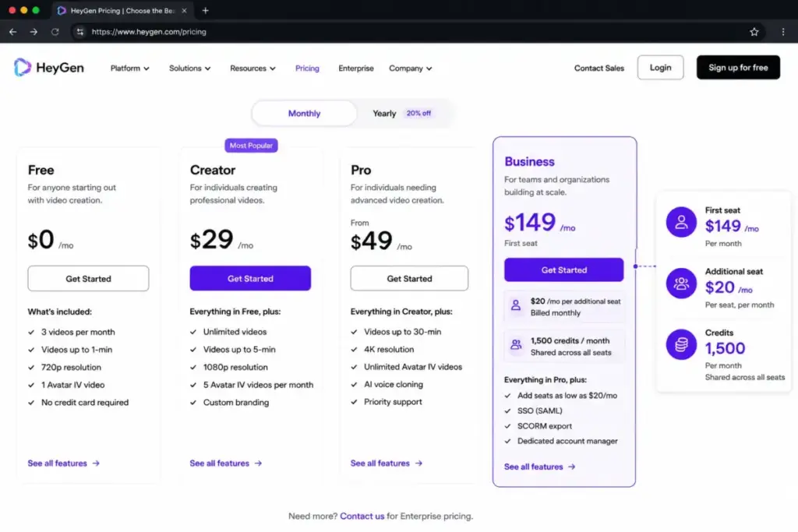Expand the Solutions dropdown

point(190,68)
